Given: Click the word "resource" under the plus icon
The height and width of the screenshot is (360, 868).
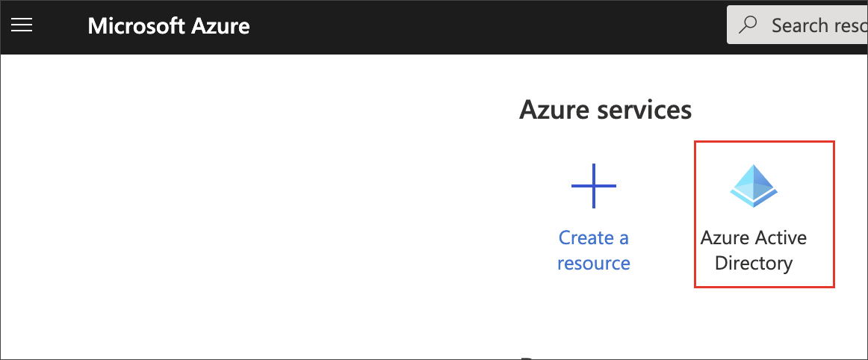Looking at the screenshot, I should coord(593,264).
